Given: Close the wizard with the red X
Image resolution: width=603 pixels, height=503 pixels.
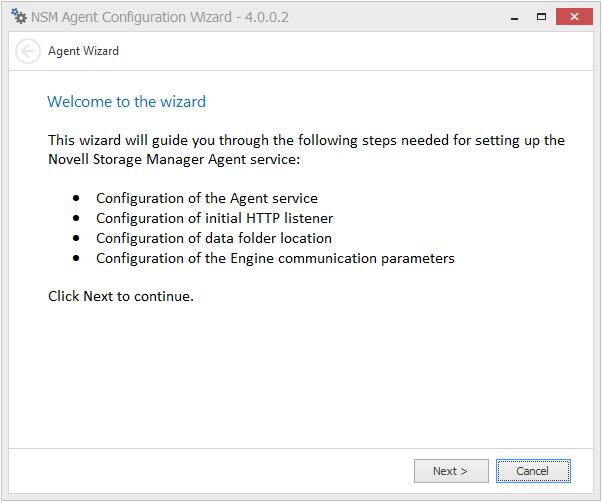Looking at the screenshot, I should [576, 17].
